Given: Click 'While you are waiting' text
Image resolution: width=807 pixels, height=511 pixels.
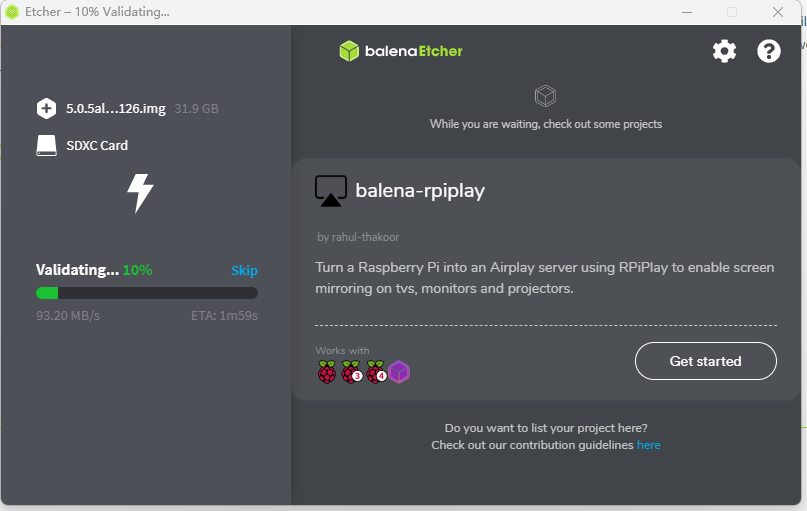Looking at the screenshot, I should pos(546,124).
